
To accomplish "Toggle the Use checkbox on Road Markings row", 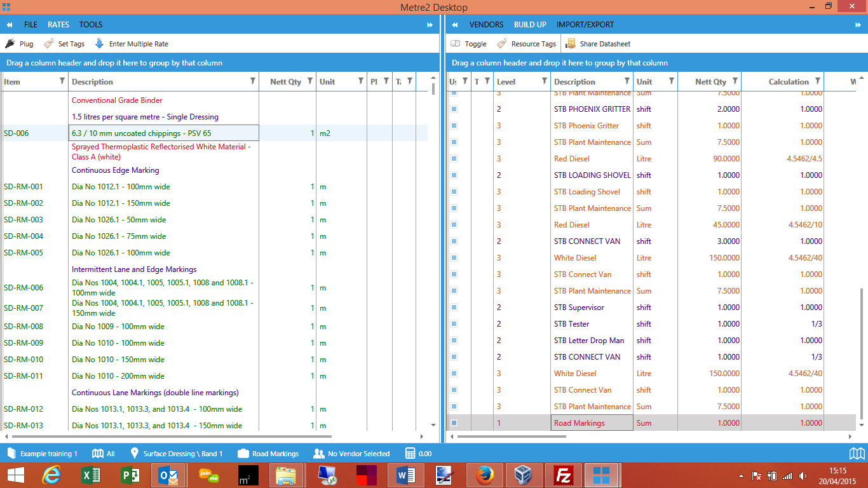I will tap(453, 423).
